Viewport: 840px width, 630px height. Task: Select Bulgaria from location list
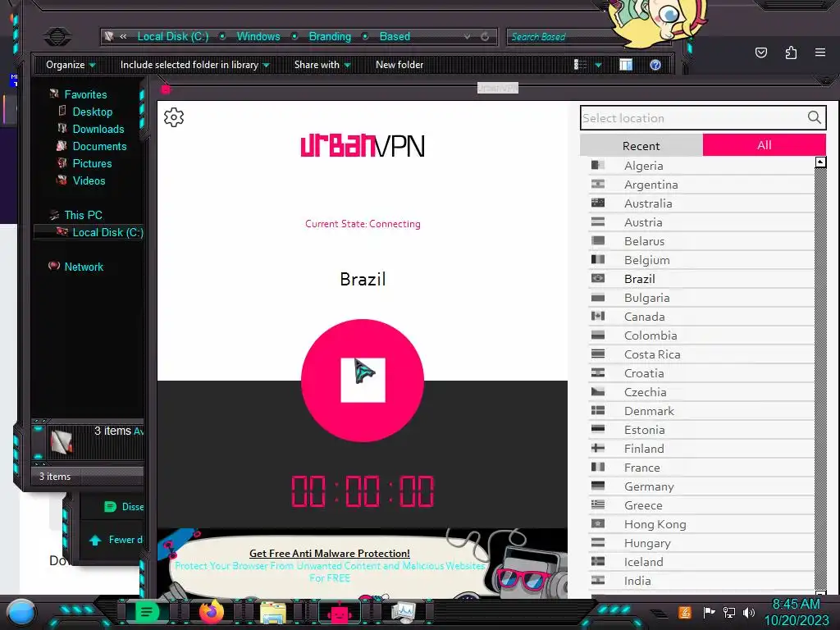click(x=701, y=297)
